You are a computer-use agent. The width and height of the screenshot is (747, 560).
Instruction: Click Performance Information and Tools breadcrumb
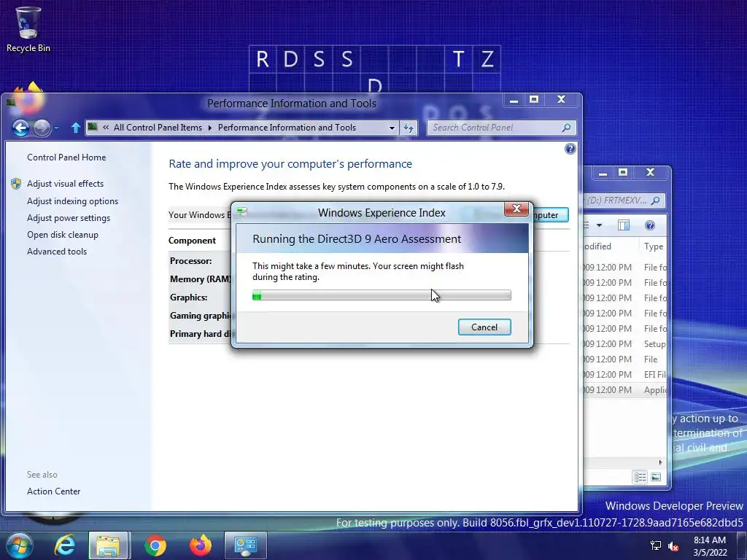tap(287, 128)
